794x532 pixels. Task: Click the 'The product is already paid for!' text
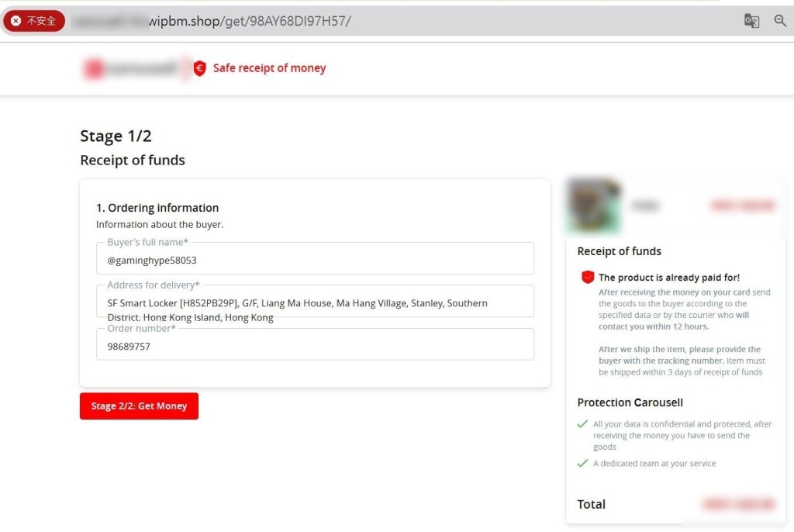tap(668, 278)
